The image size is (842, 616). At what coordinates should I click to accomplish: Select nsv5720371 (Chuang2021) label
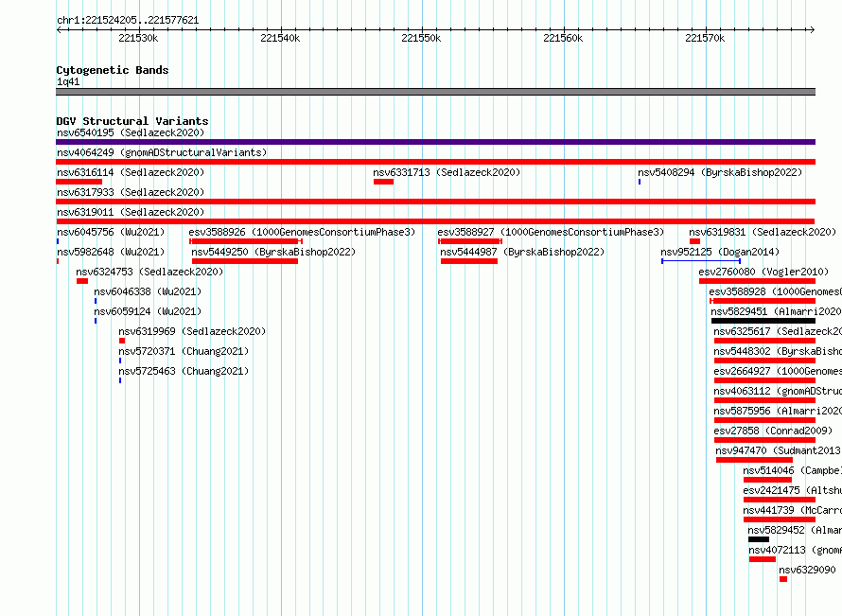pos(184,351)
